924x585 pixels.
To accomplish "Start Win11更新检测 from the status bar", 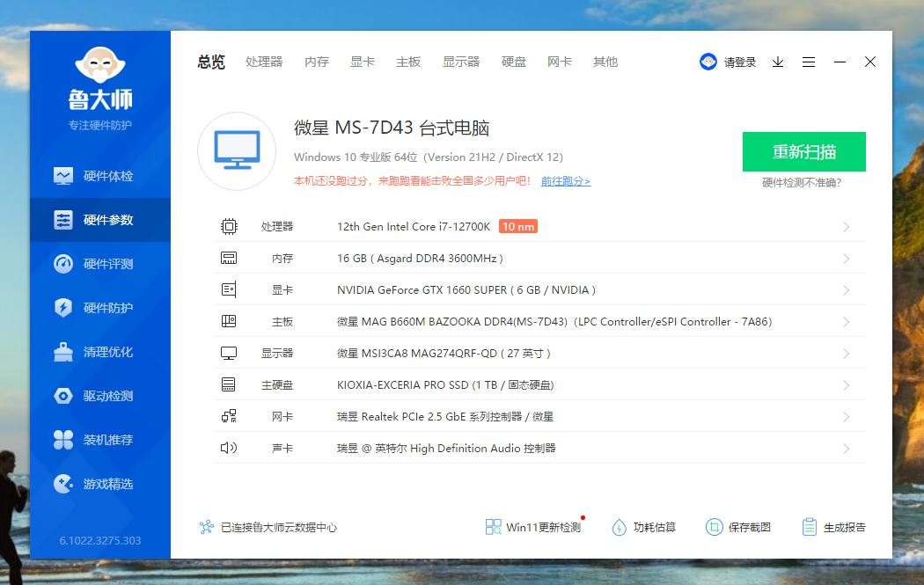I will [x=532, y=526].
